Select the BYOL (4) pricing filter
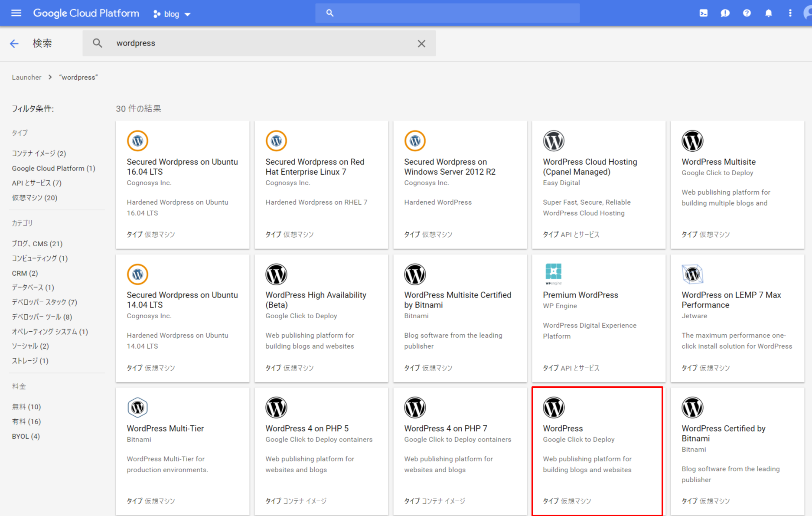The image size is (812, 516). [26, 436]
